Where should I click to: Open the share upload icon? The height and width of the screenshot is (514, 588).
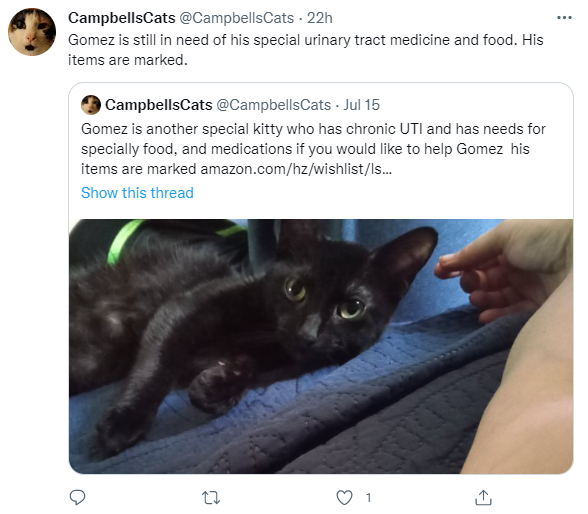(x=483, y=498)
